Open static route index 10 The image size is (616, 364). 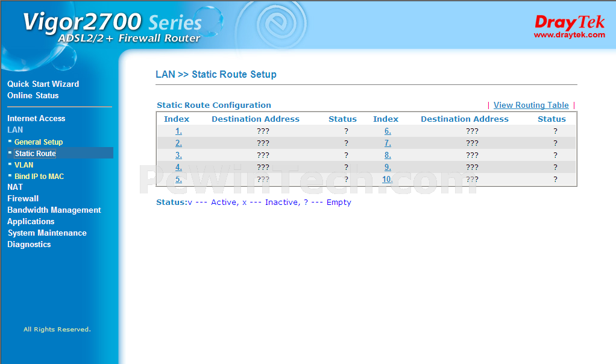click(x=388, y=180)
